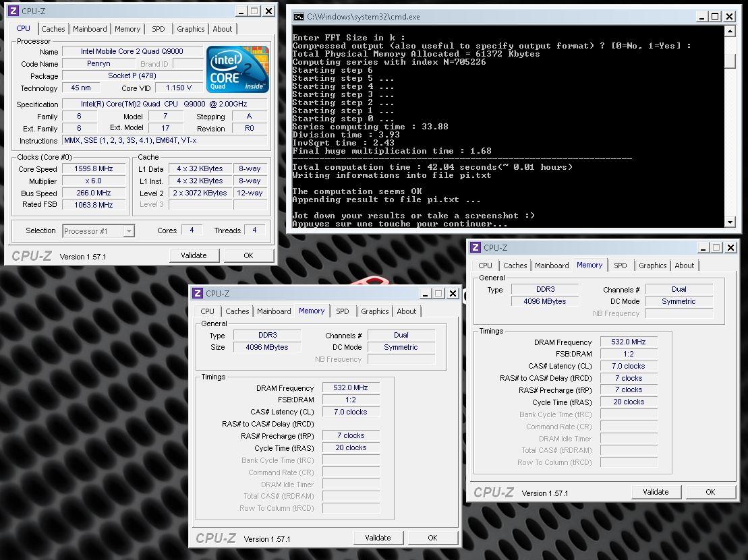This screenshot has width=748, height=560.
Task: Click OK in right CPU-Z Memory window
Action: click(710, 492)
